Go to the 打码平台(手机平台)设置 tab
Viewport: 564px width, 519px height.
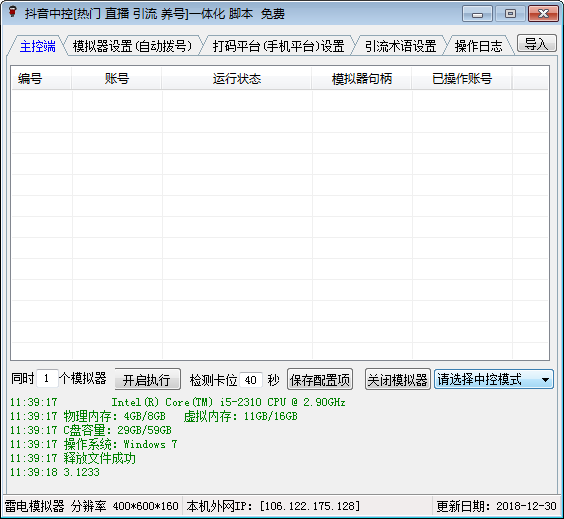point(279,46)
